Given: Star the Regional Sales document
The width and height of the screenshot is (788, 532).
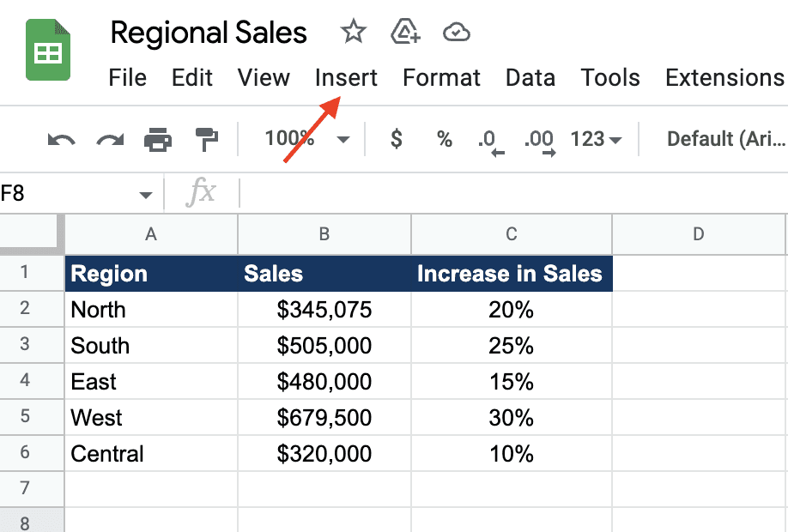Looking at the screenshot, I should [x=354, y=32].
